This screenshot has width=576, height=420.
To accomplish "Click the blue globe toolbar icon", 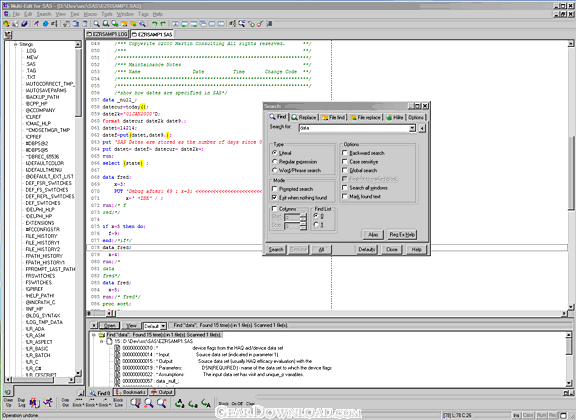I will 46,24.
